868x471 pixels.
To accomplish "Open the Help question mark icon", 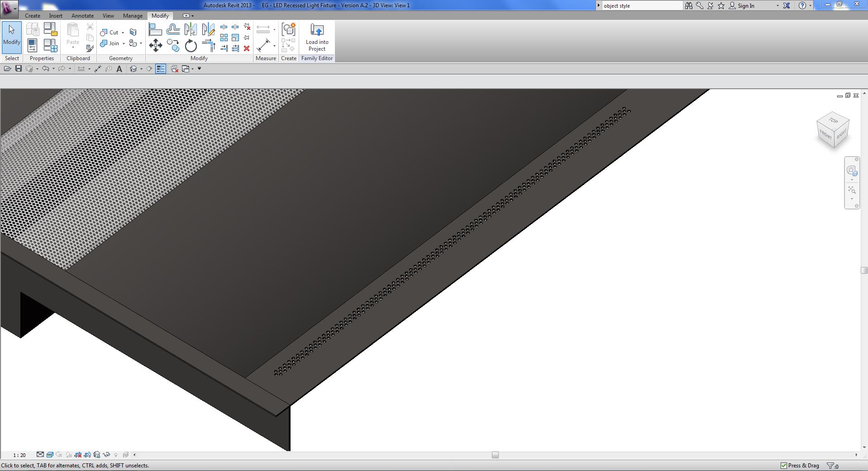I will click(802, 6).
